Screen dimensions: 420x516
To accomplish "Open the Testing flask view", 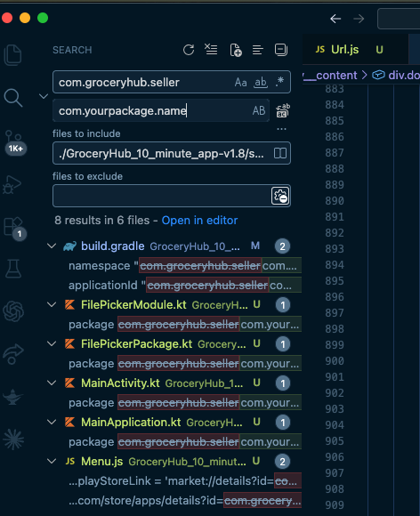I will (x=13, y=268).
